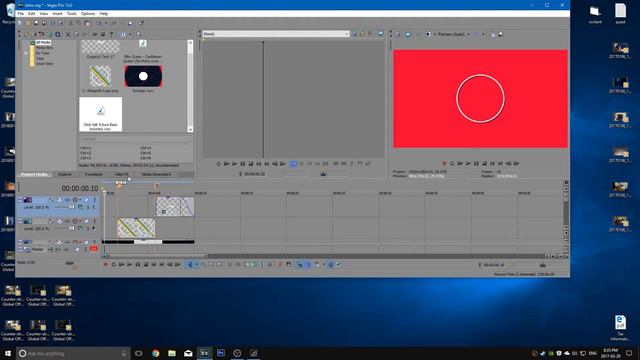640x360 pixels.
Task: Click the Remove selected media X icon
Action: pyautogui.click(x=68, y=35)
